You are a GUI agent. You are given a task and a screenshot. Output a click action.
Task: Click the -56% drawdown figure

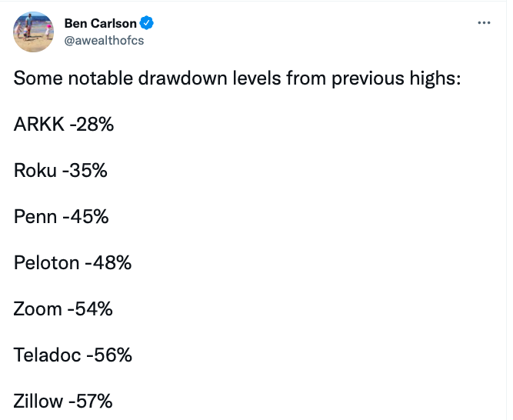click(x=109, y=355)
